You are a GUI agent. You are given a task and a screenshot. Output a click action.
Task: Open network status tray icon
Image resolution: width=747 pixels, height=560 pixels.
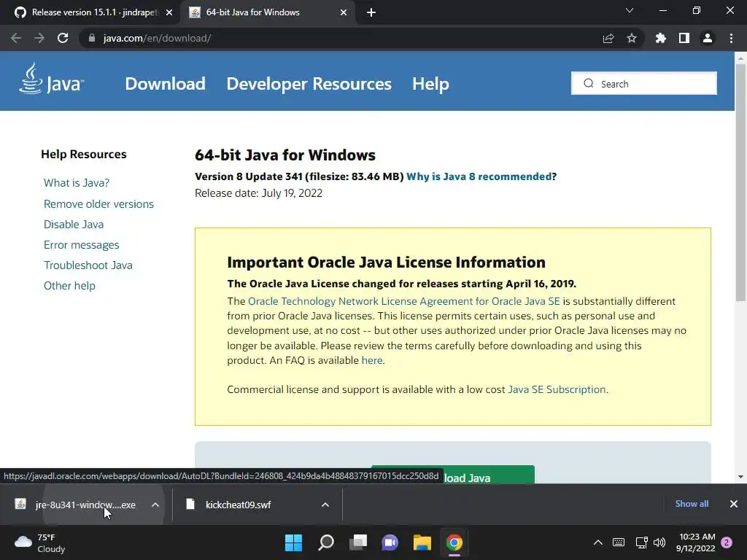[x=641, y=542]
